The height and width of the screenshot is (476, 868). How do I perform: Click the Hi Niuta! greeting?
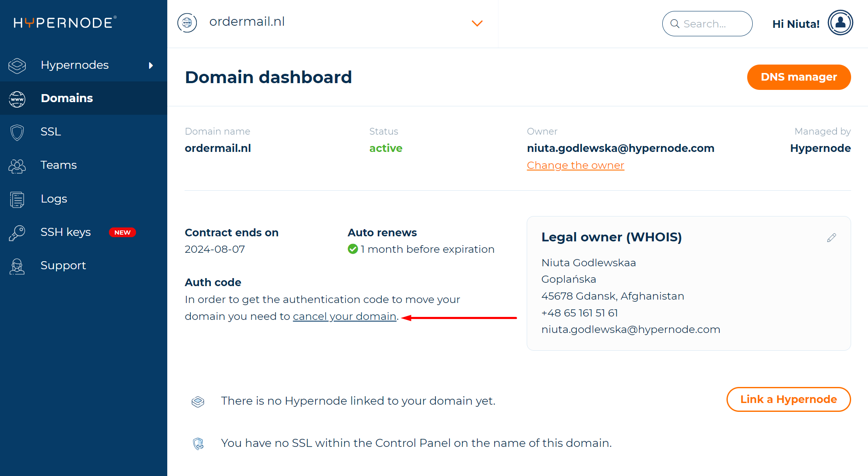796,24
